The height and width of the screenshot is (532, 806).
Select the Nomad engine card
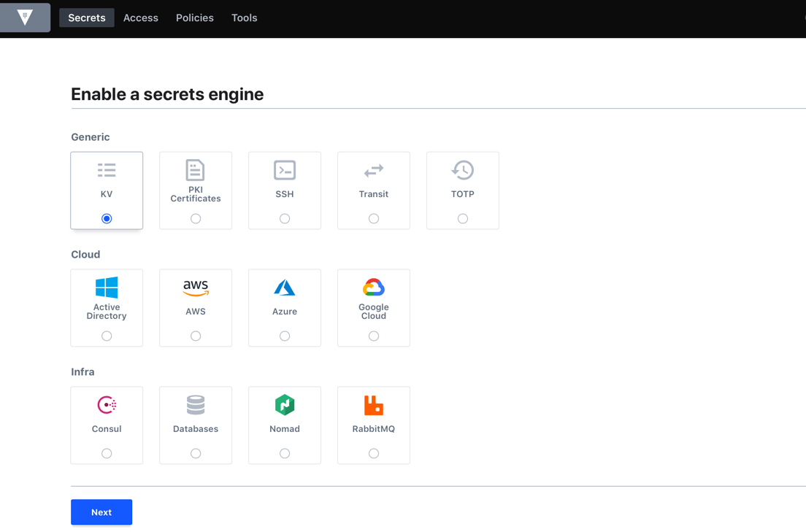285,423
